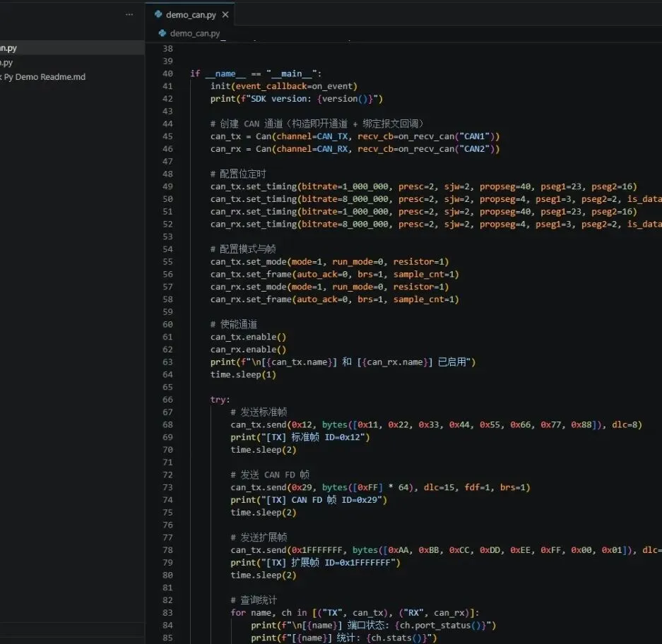The width and height of the screenshot is (662, 644).
Task: Click the Python icon in the demo_can.py tab
Action: click(158, 14)
